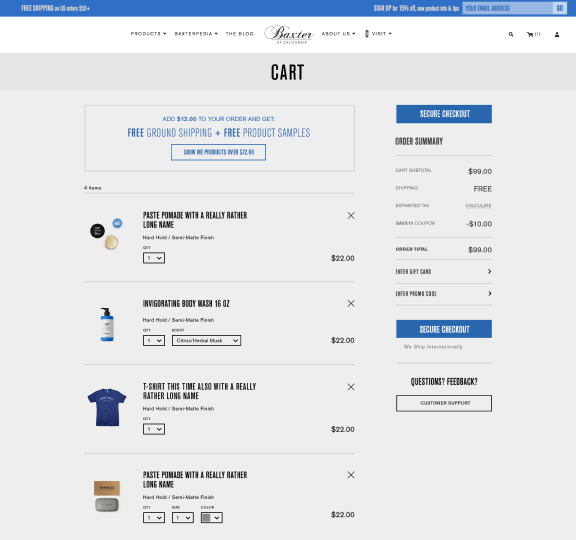This screenshot has width=576, height=540.
Task: Click the bottom Secure Checkout button
Action: [x=444, y=329]
